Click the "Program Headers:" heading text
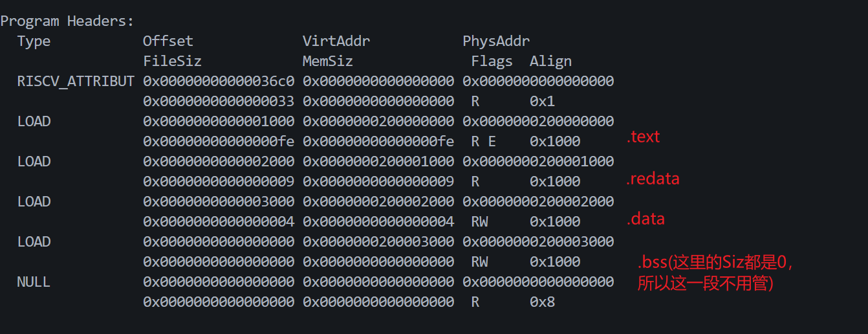The width and height of the screenshot is (868, 334). click(x=67, y=21)
